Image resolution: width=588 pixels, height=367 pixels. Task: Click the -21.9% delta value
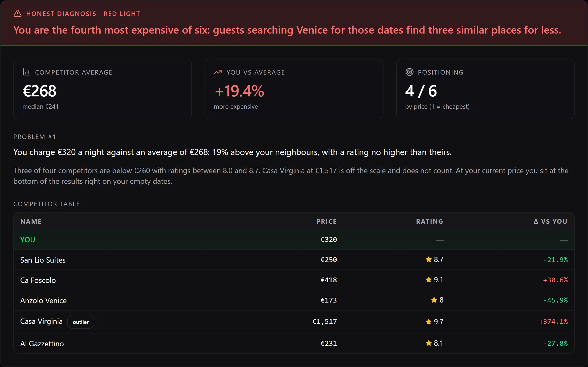[556, 260]
